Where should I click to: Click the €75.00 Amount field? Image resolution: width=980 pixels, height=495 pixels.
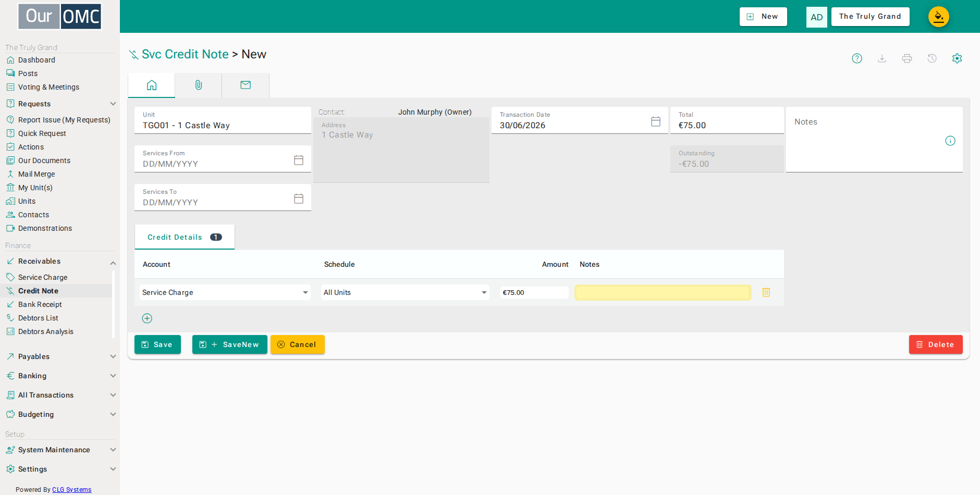point(534,292)
